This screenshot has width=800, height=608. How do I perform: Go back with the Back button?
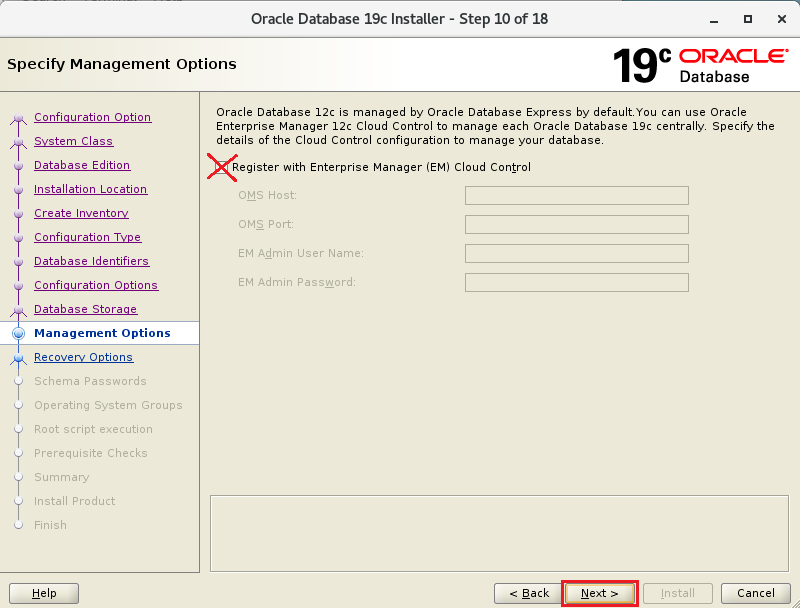pyautogui.click(x=529, y=593)
